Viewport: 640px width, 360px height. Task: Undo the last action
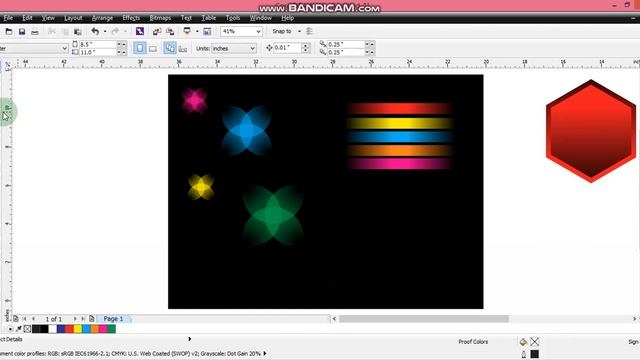pyautogui.click(x=95, y=31)
